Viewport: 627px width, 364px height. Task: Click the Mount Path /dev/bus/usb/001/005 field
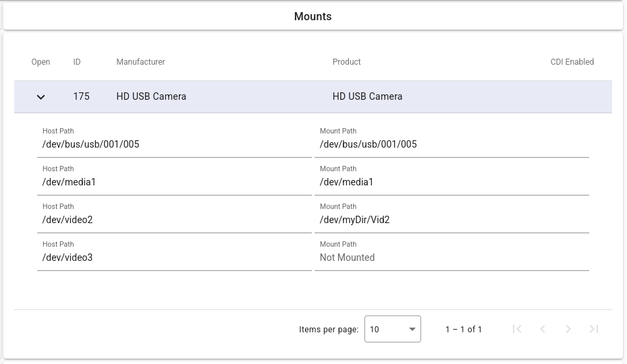click(452, 140)
